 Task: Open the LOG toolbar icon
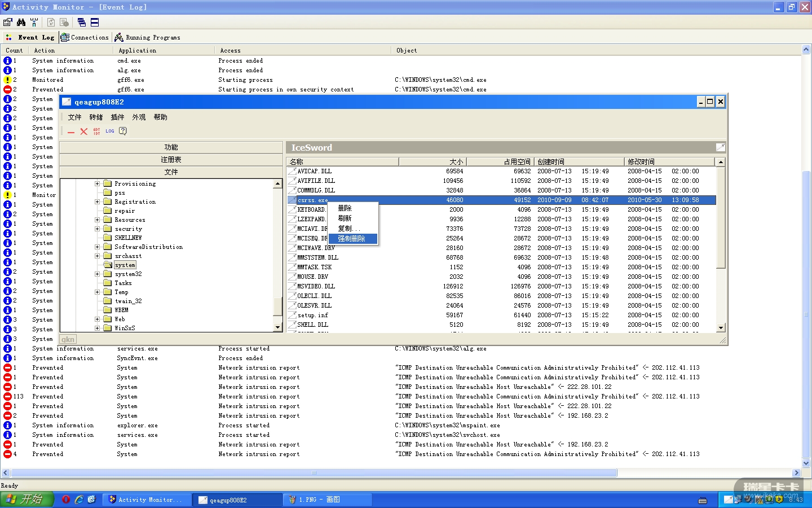[109, 131]
